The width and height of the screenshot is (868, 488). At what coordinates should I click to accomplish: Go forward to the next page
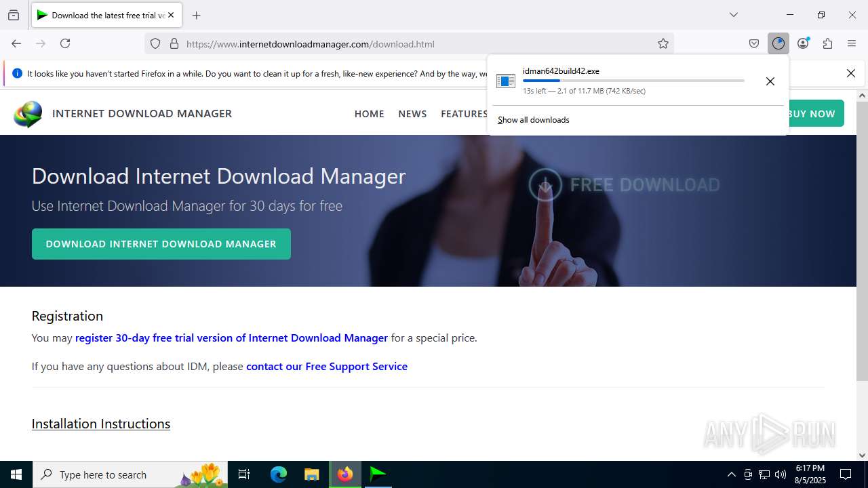41,43
